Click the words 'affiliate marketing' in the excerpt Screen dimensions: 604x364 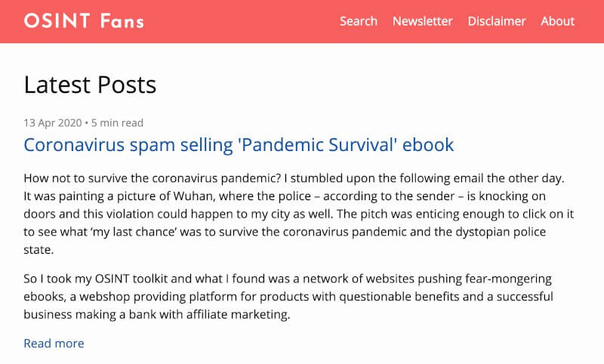(238, 314)
